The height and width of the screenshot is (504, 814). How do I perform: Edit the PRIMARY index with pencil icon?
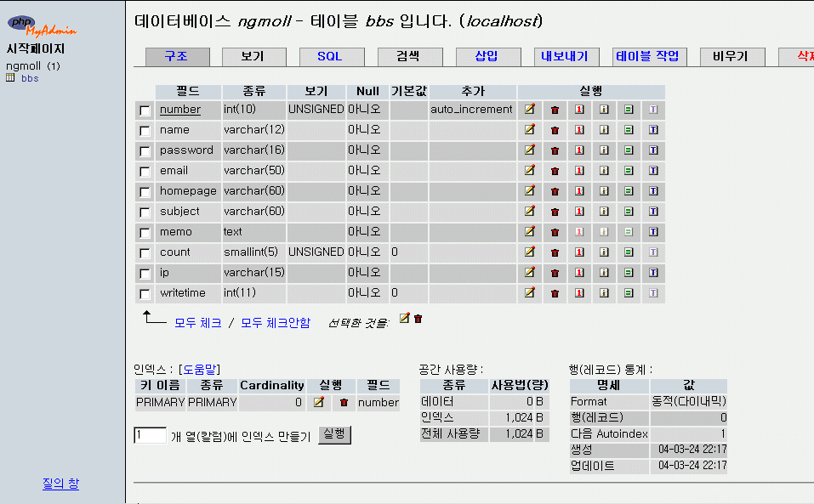pos(319,402)
